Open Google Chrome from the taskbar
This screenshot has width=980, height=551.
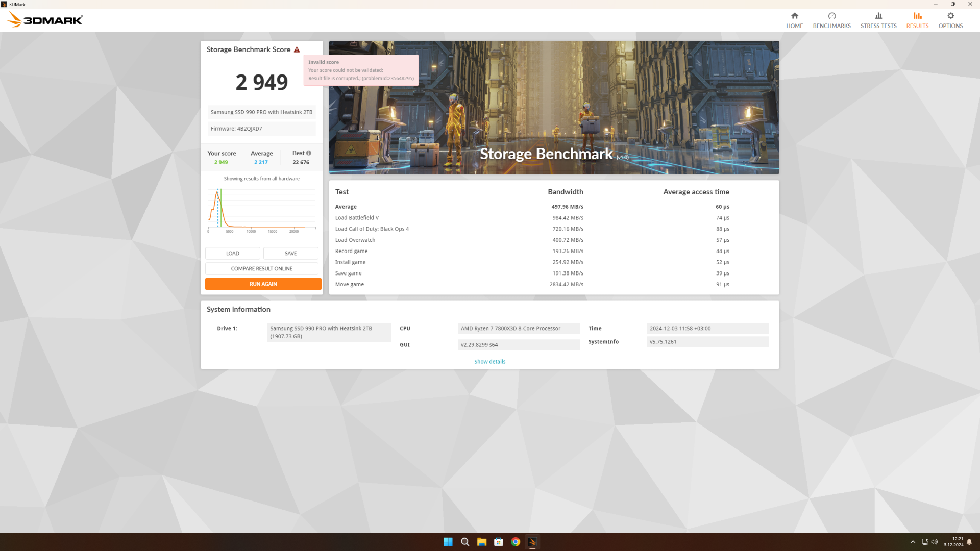516,542
